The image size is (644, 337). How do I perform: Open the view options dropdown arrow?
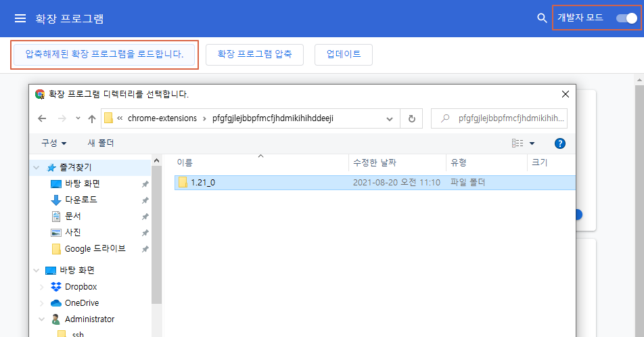pos(532,143)
